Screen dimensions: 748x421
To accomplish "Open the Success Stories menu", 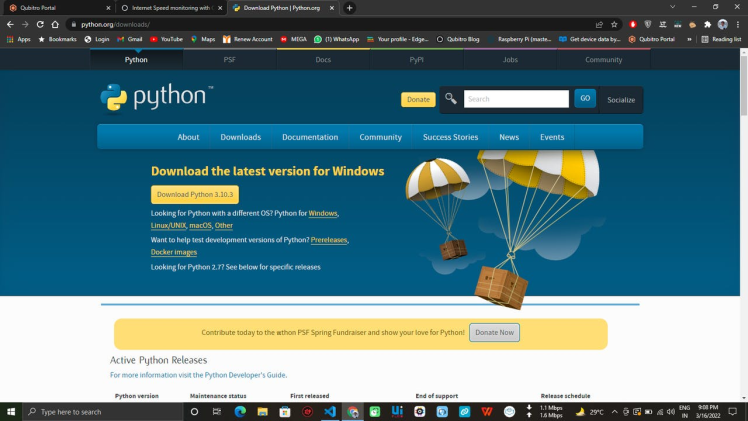I will (x=450, y=137).
